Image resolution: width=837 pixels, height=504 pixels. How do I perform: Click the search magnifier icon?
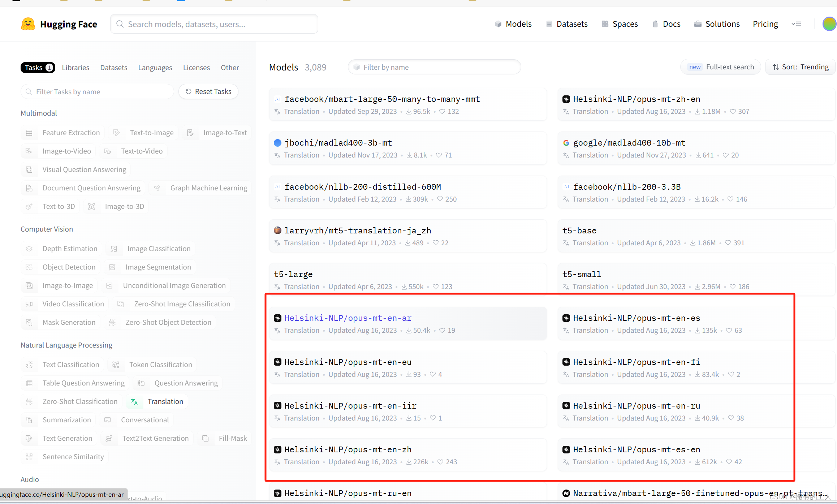point(120,24)
